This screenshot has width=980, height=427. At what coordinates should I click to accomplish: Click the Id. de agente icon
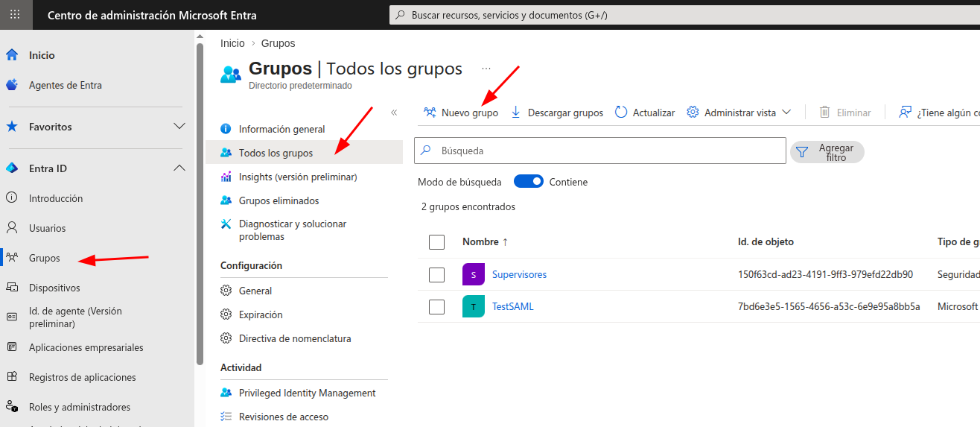pyautogui.click(x=12, y=317)
